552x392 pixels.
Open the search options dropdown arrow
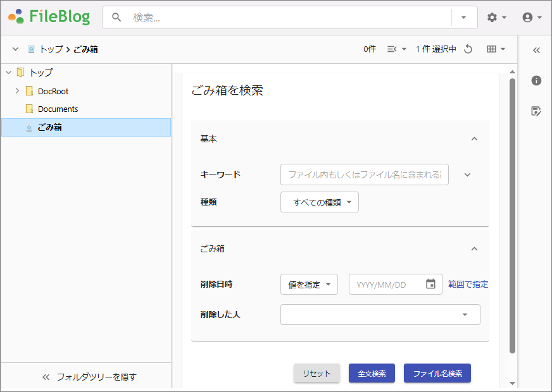click(x=463, y=17)
